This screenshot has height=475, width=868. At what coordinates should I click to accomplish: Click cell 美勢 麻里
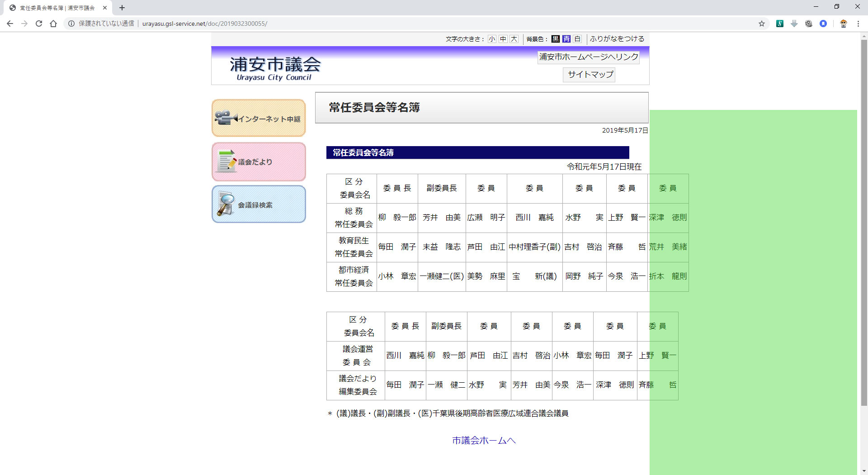tap(486, 276)
